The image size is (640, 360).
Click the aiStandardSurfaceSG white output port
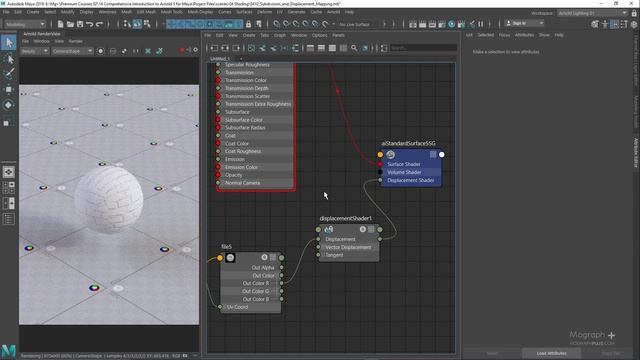442,155
